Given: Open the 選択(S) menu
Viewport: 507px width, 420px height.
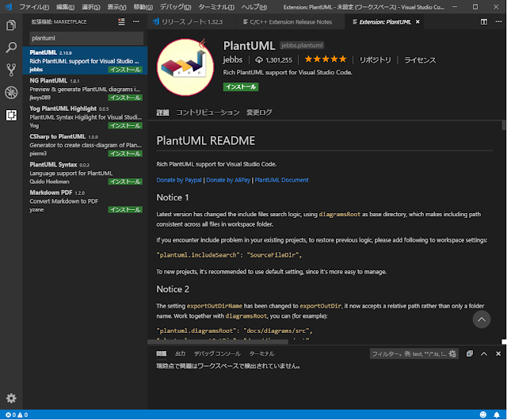Looking at the screenshot, I should pyautogui.click(x=91, y=7).
